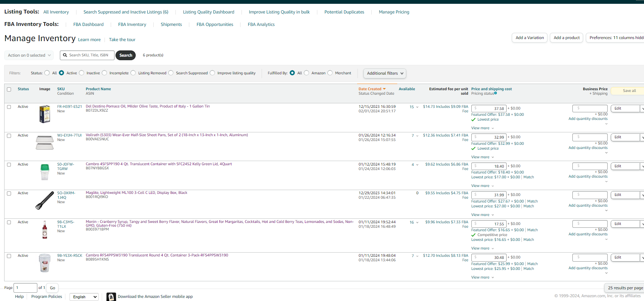Open the Program Policies link
The height and width of the screenshot is (301, 644).
pyautogui.click(x=47, y=297)
